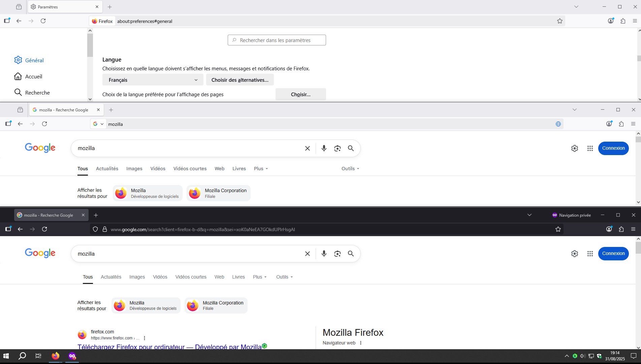Open Google apps grid in the middle window
Image resolution: width=641 pixels, height=364 pixels.
click(x=590, y=148)
